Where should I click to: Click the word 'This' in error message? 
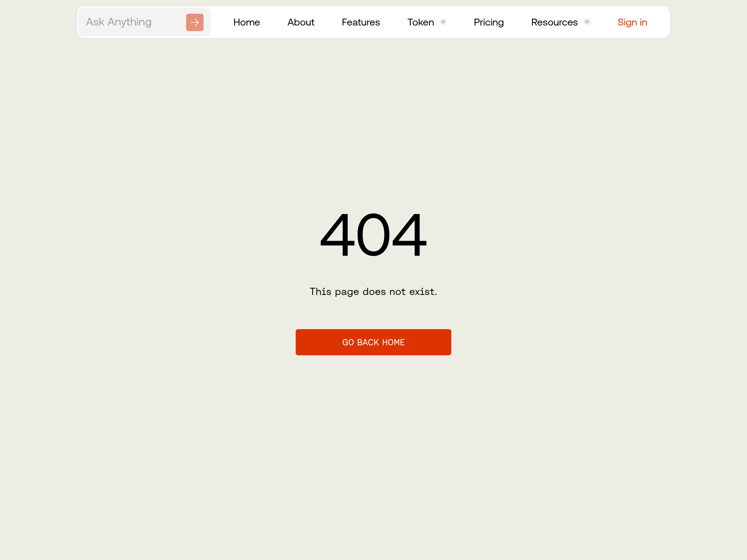[320, 292]
